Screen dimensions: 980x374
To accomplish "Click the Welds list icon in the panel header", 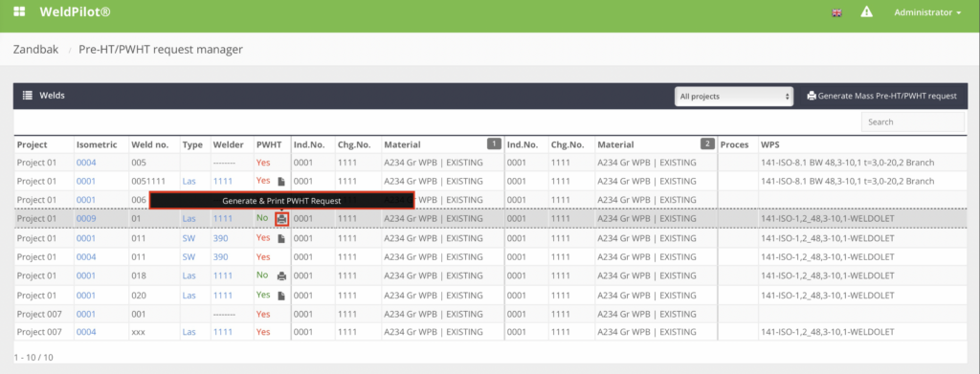I will (x=28, y=96).
